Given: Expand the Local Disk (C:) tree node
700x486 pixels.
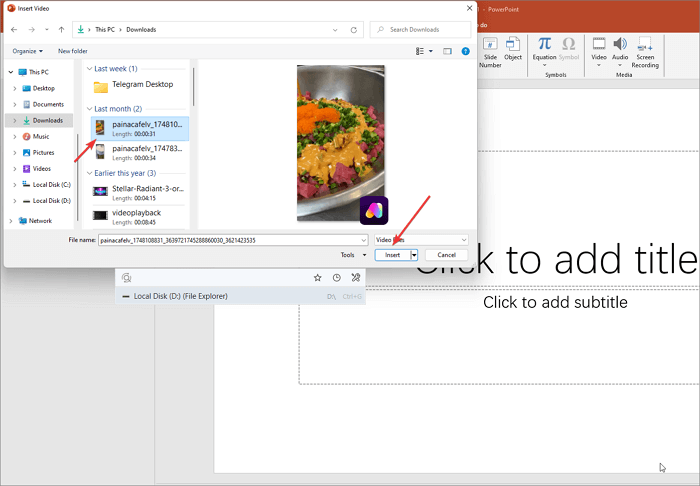Looking at the screenshot, I should coord(14,184).
